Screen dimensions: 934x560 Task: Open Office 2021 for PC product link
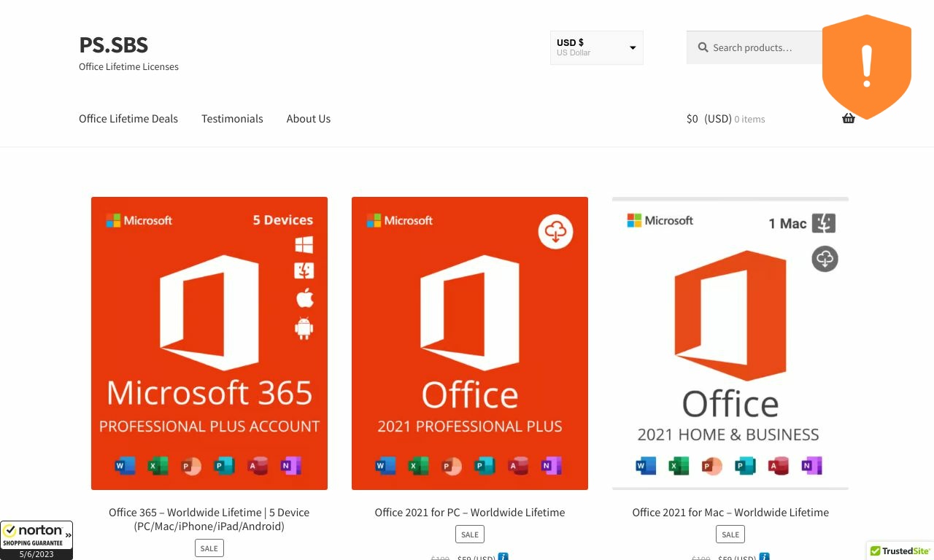[x=469, y=513]
